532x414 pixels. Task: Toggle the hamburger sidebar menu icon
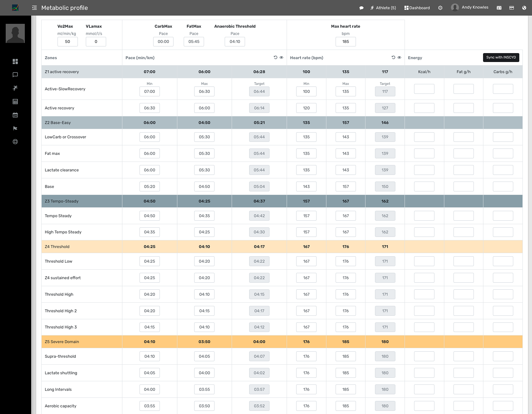coord(34,8)
